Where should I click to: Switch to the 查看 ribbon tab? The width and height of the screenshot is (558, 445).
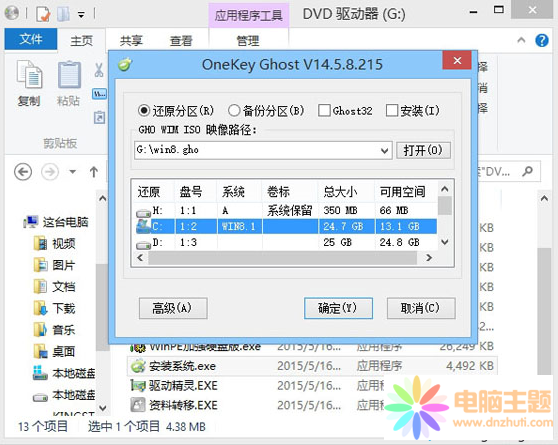(181, 41)
